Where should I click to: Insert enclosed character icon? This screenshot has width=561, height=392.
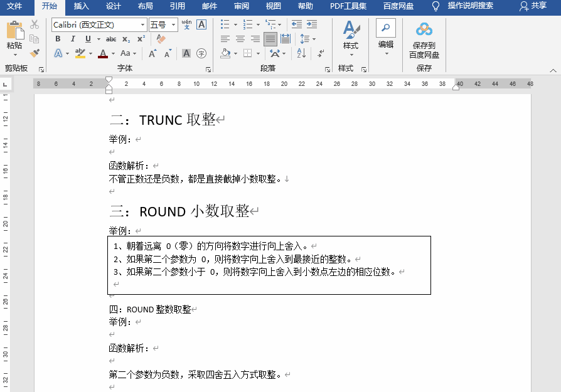click(x=202, y=53)
